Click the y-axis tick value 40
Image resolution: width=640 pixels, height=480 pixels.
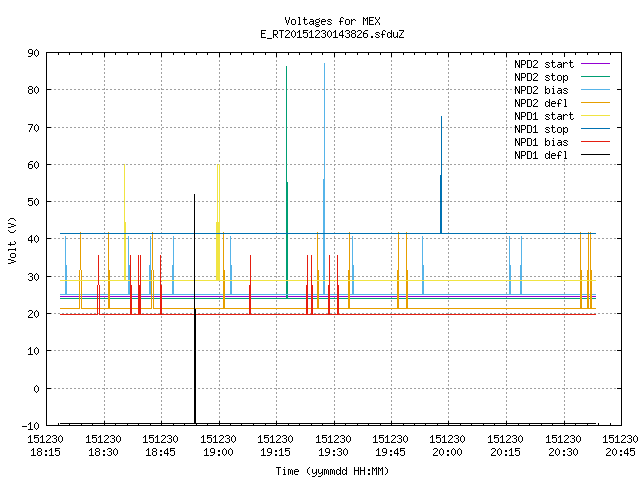33,239
